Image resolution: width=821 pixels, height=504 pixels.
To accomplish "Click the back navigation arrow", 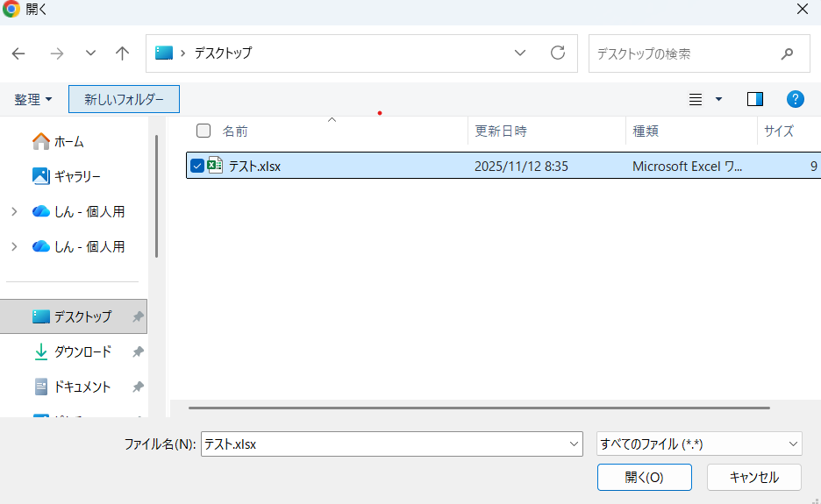I will coord(18,53).
